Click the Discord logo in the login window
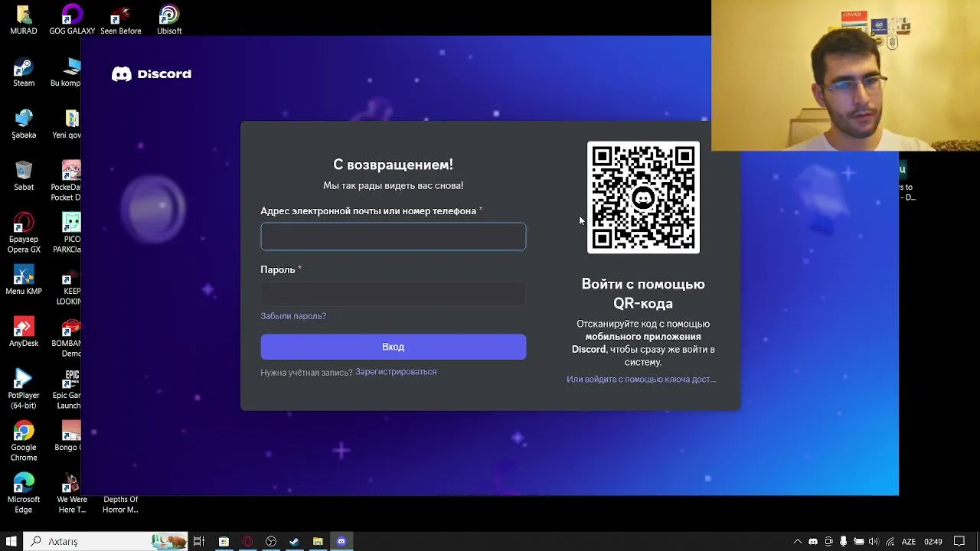Screen dimensions: 980x551 pos(152,74)
